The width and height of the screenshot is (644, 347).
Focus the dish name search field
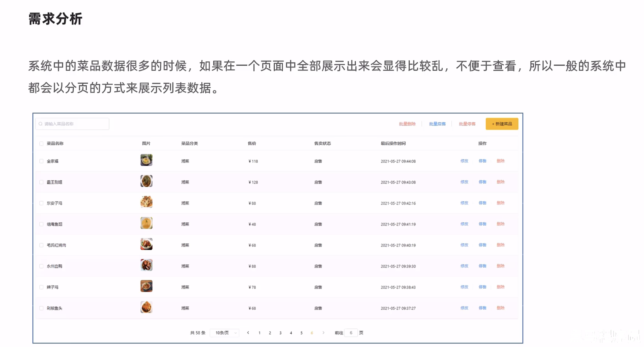75,124
